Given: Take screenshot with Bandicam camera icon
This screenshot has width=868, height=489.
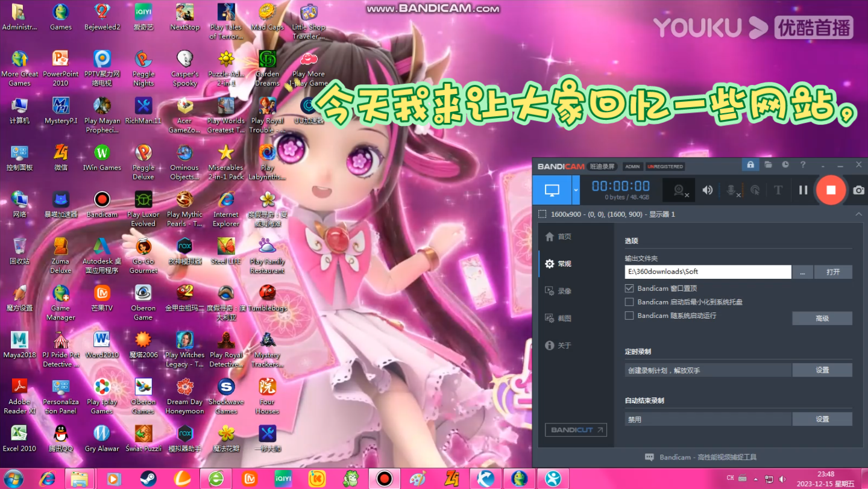Looking at the screenshot, I should pyautogui.click(x=858, y=190).
